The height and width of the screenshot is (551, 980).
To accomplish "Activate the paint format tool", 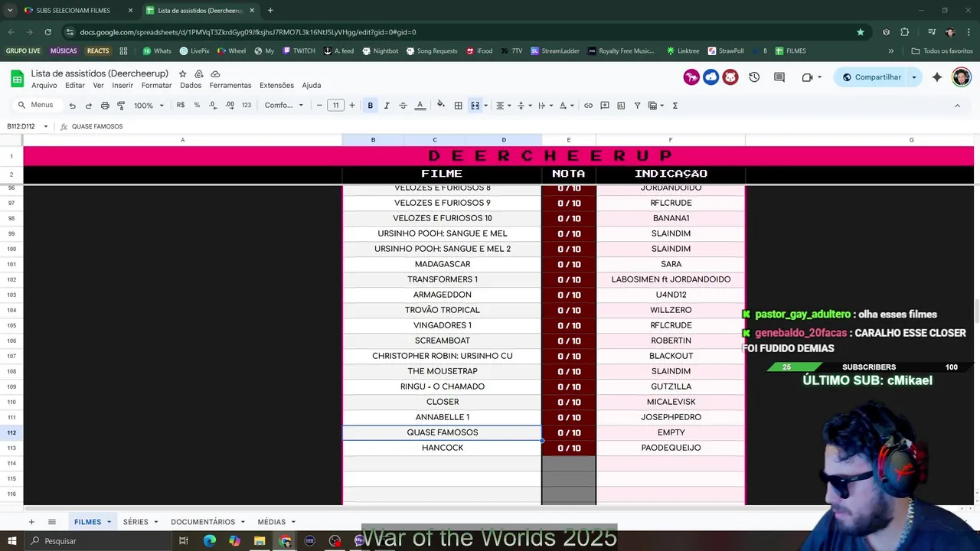I will (x=121, y=106).
